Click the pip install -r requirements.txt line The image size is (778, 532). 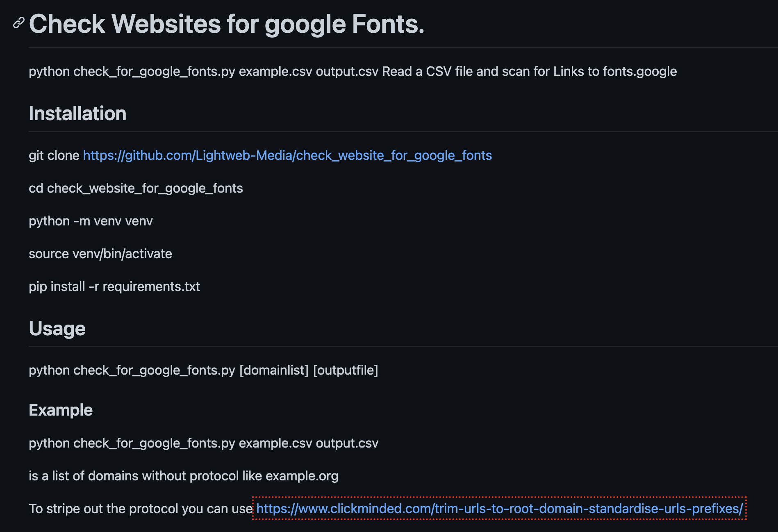click(114, 286)
